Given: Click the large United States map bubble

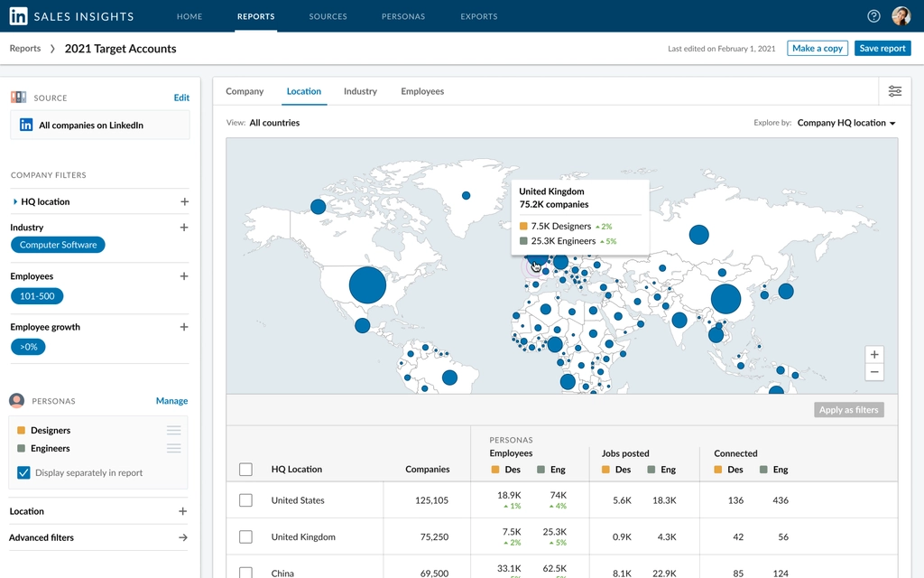Looking at the screenshot, I should click(367, 285).
